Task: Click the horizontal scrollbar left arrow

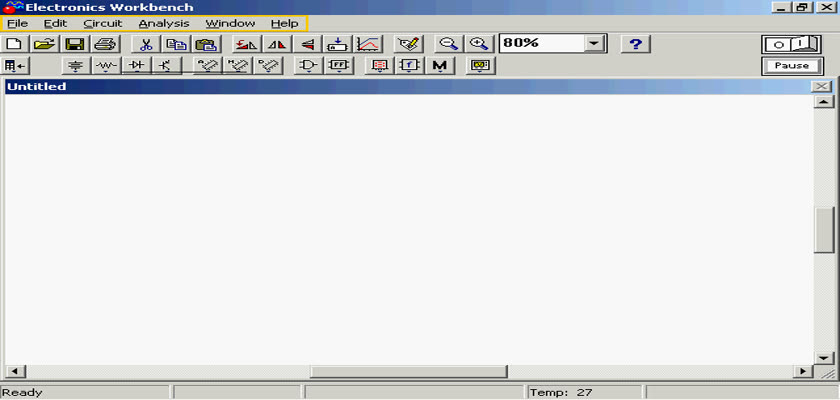Action: click(x=14, y=371)
